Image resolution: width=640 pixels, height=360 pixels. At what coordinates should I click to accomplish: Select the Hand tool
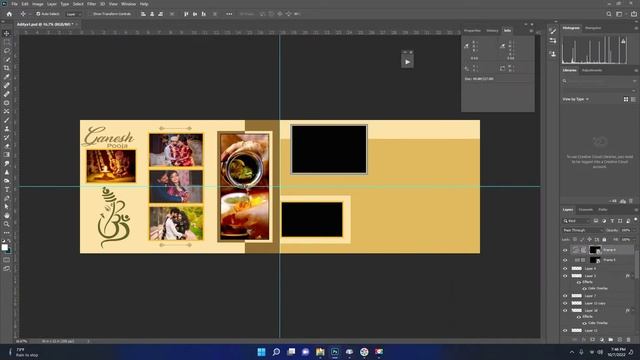(7, 216)
